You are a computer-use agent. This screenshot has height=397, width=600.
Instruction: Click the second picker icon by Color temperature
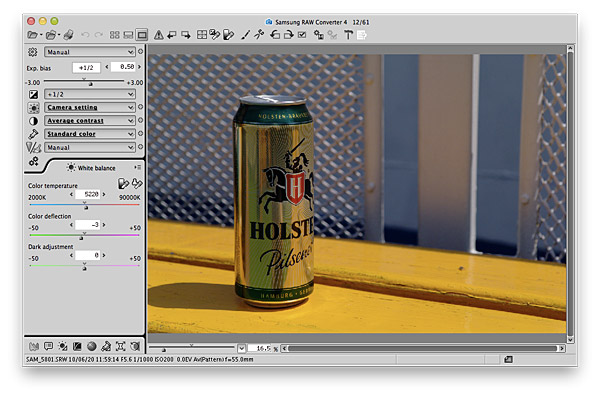[137, 184]
